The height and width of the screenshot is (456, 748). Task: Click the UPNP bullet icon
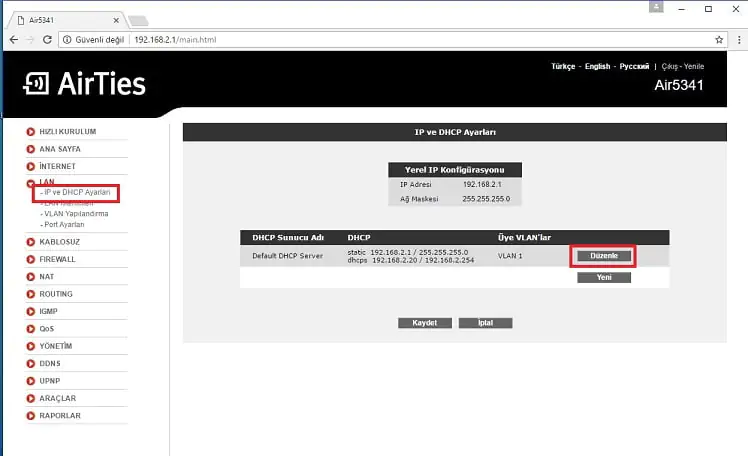(x=31, y=381)
